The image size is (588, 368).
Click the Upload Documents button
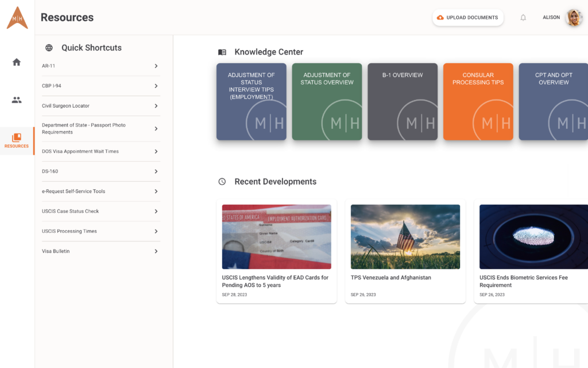click(467, 18)
